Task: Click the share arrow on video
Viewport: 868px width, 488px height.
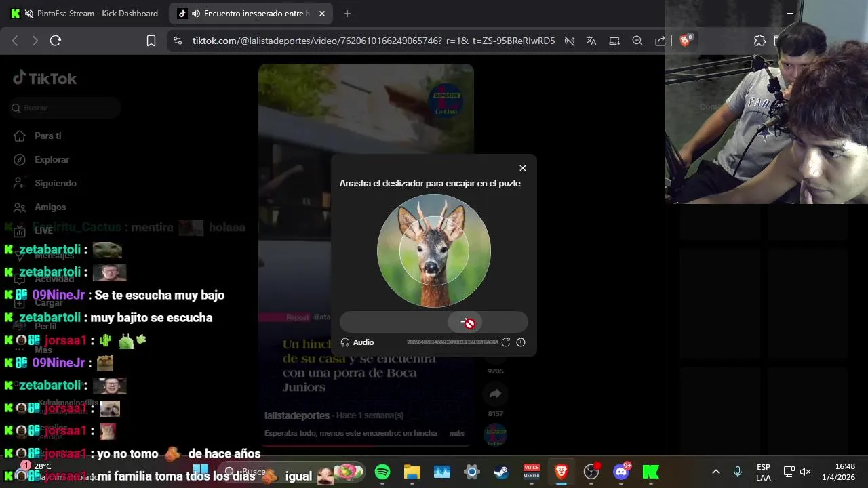Action: point(495,394)
